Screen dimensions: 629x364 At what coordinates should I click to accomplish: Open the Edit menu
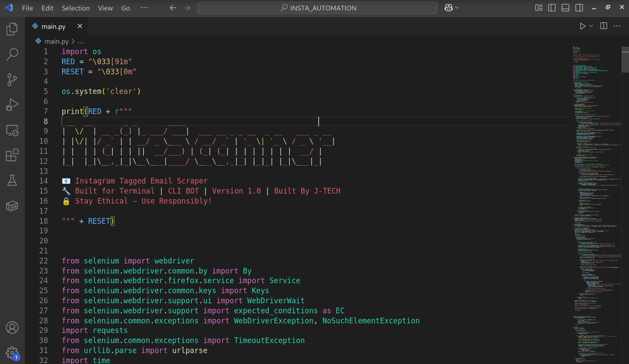(48, 8)
